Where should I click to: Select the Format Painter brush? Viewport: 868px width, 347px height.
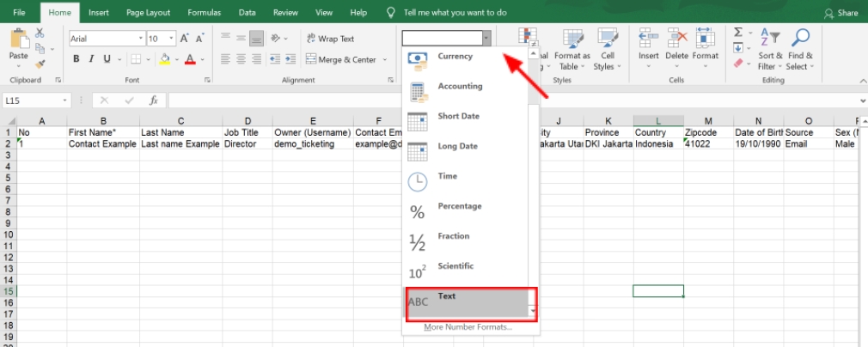click(40, 63)
